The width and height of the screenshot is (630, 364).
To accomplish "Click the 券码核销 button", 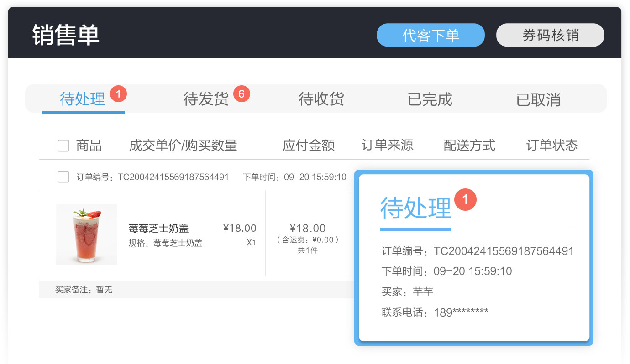I will [550, 35].
